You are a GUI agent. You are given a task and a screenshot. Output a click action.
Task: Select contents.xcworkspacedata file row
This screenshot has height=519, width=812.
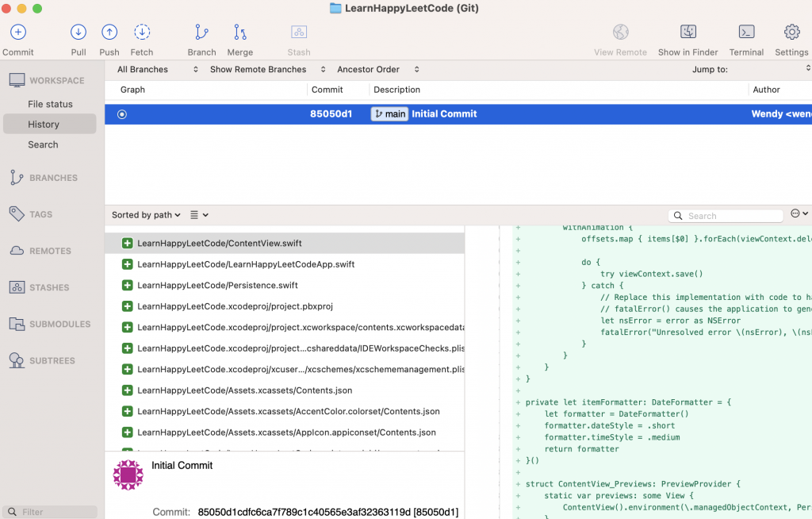[x=285, y=327]
